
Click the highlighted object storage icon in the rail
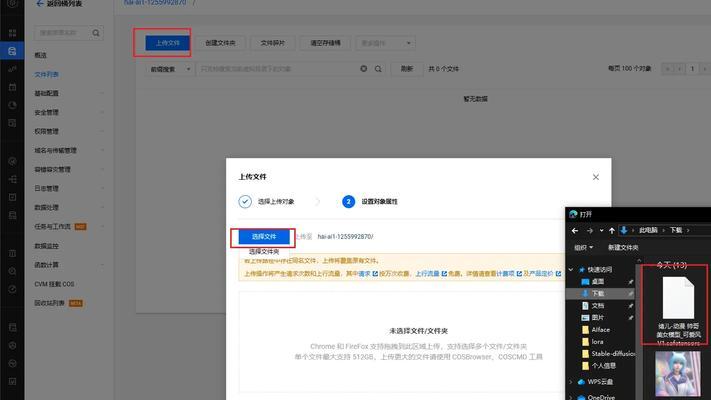12,51
